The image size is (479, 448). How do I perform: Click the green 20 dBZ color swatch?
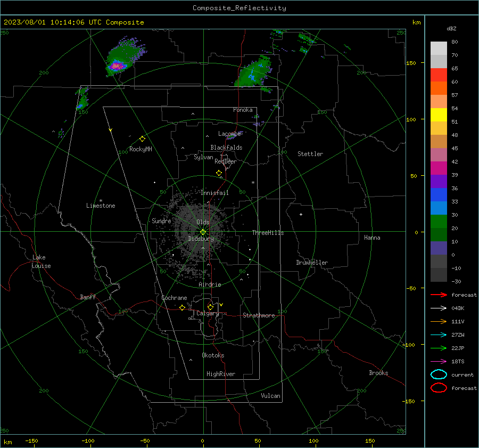pos(439,222)
